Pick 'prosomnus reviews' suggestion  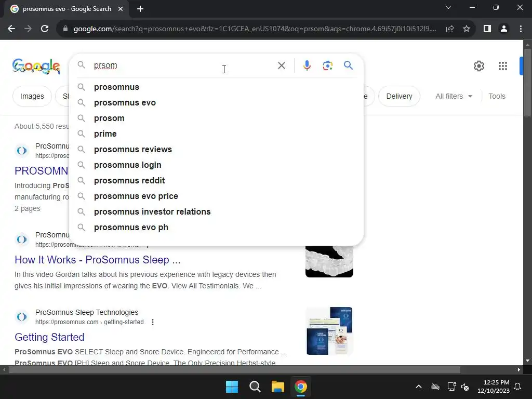point(217,150)
